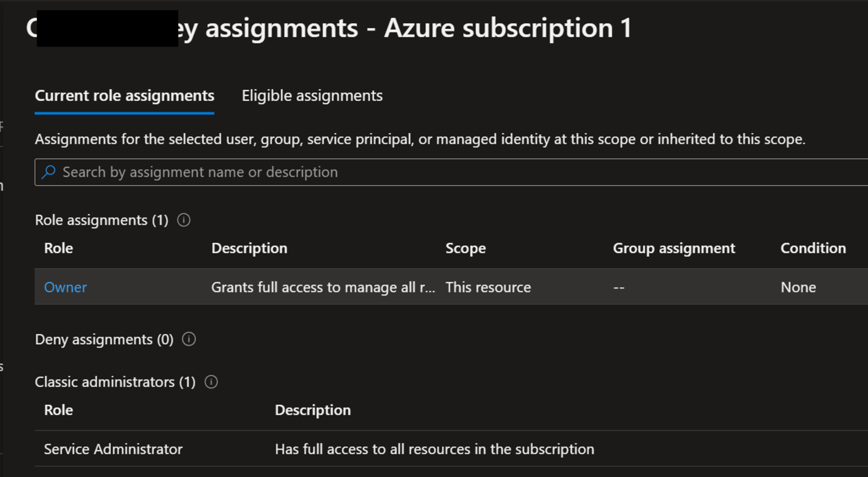The height and width of the screenshot is (477, 868).
Task: Click the page title 'Azure subscription 1'
Action: click(x=508, y=28)
